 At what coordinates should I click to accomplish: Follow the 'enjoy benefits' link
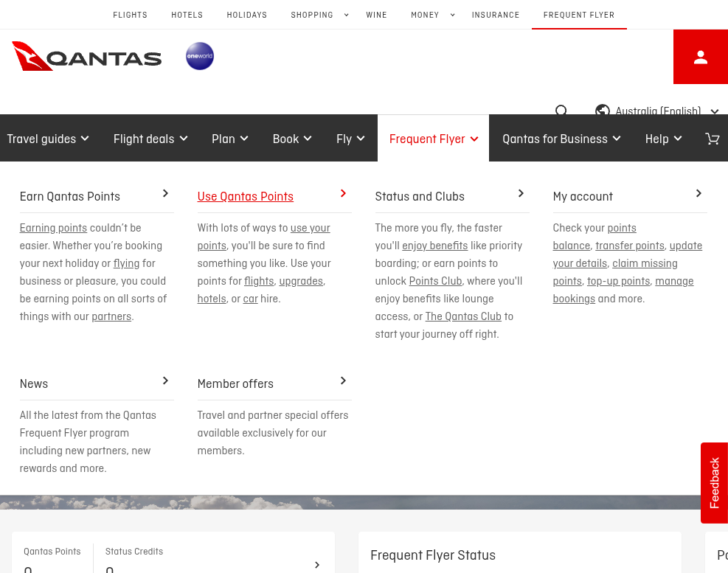tap(435, 246)
